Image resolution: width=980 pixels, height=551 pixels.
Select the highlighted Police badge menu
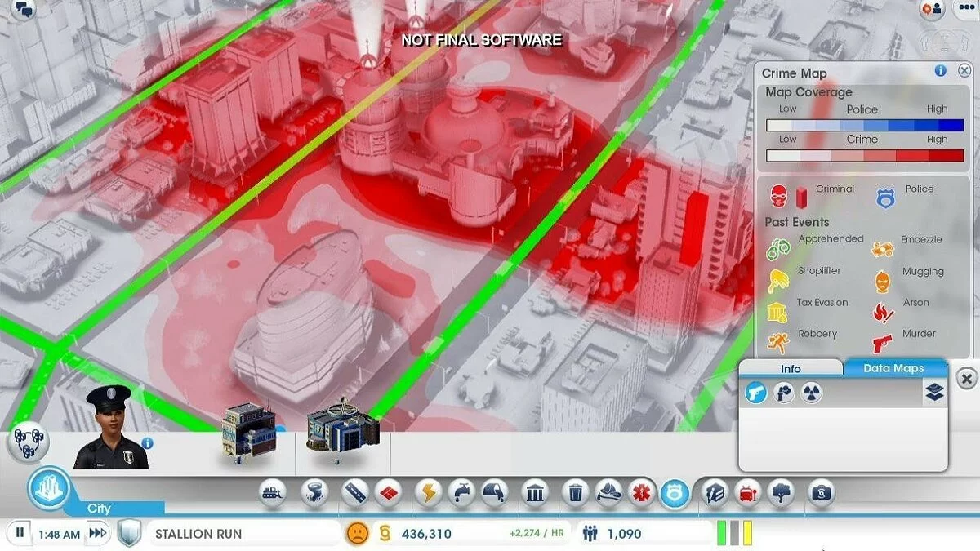tap(675, 493)
